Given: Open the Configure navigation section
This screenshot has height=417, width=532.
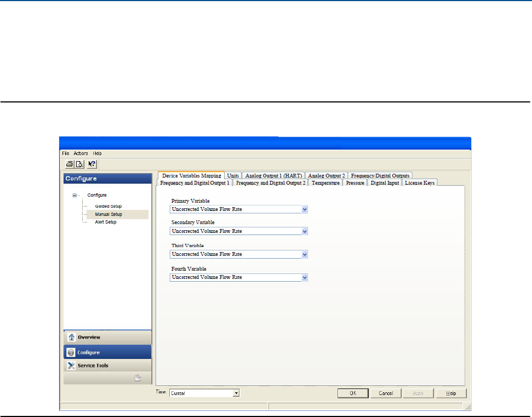Looking at the screenshot, I should 107,352.
